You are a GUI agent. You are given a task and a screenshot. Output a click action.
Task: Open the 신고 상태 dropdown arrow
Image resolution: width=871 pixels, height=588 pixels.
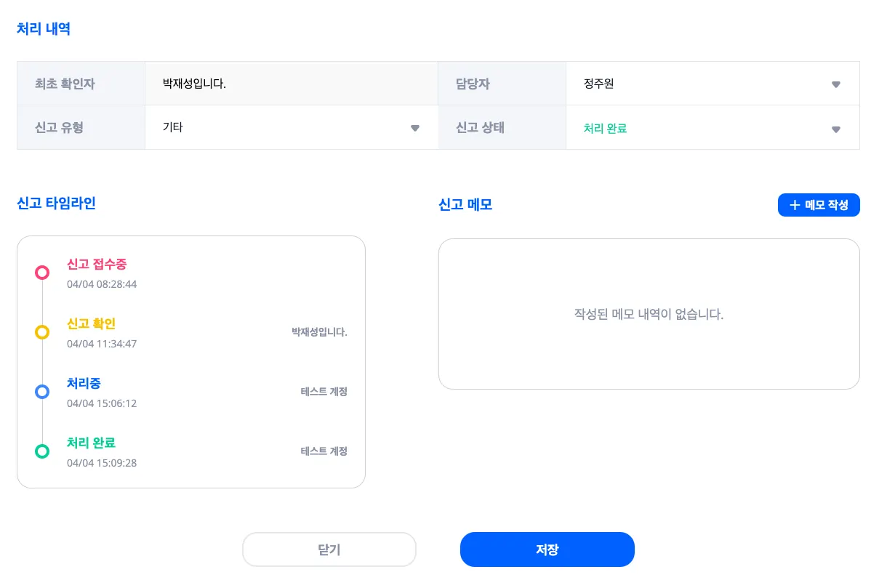[x=835, y=129]
